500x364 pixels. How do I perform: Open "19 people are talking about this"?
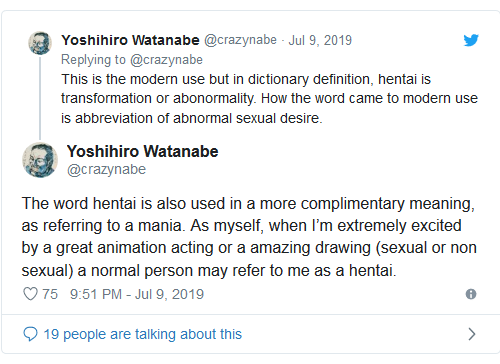142,334
